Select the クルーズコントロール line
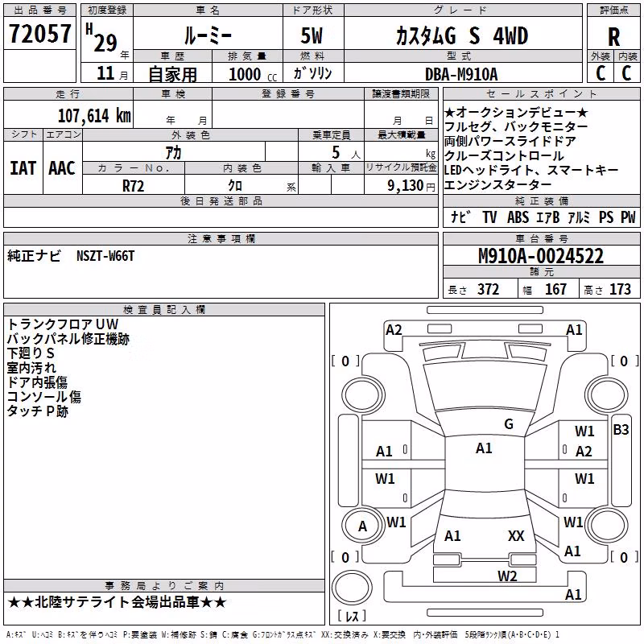 [x=505, y=155]
